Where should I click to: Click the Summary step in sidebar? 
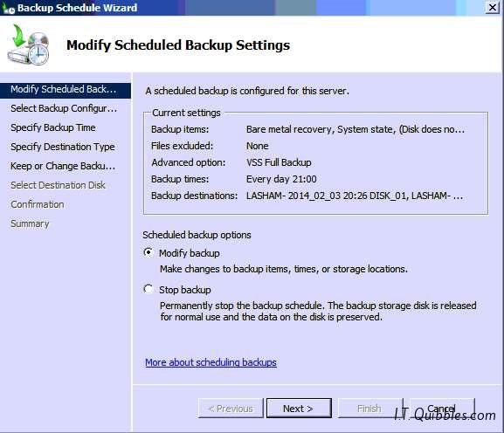[30, 223]
